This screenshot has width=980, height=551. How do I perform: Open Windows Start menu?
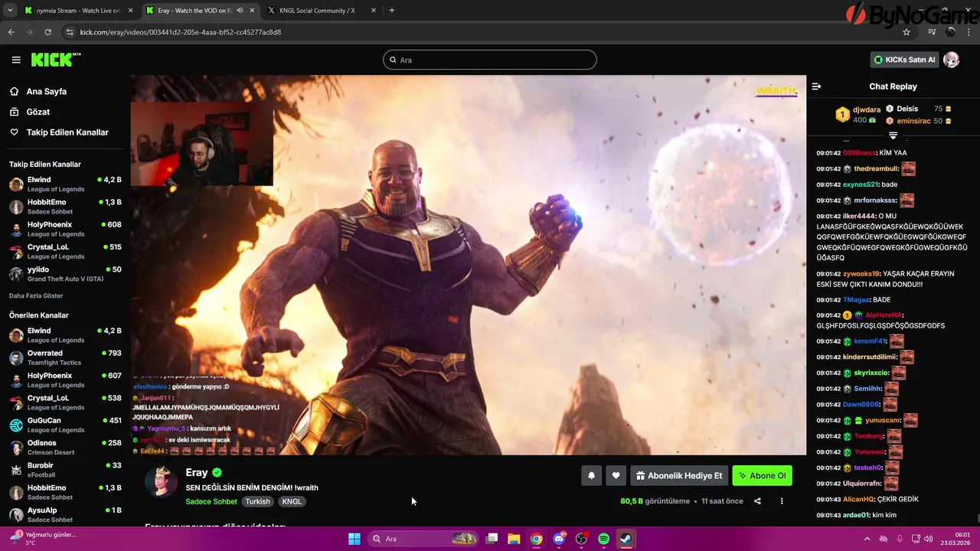tap(354, 539)
